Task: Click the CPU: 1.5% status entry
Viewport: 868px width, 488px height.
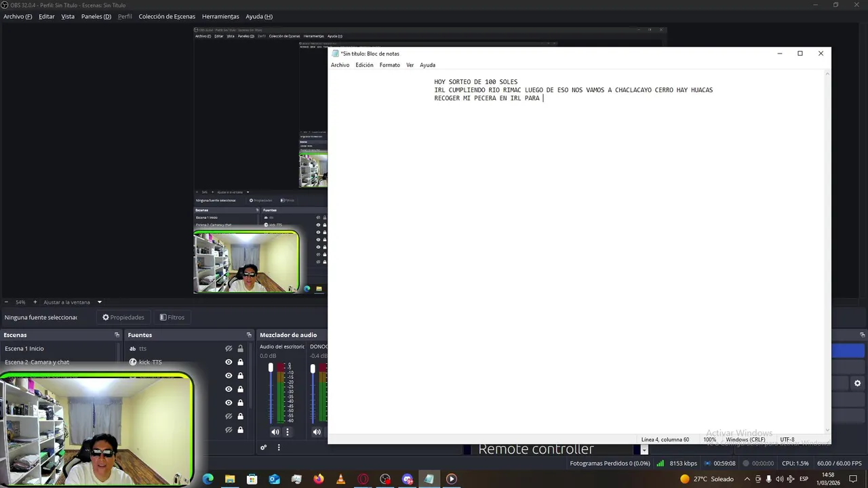Action: (x=795, y=464)
